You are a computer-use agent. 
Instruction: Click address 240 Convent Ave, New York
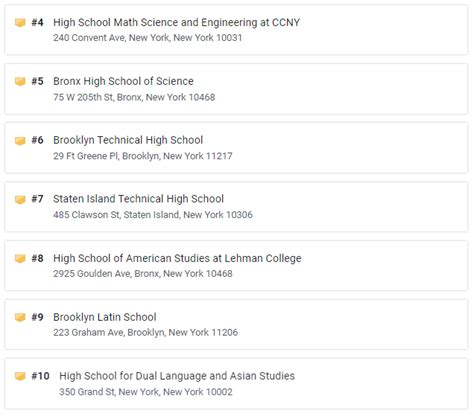pyautogui.click(x=148, y=38)
